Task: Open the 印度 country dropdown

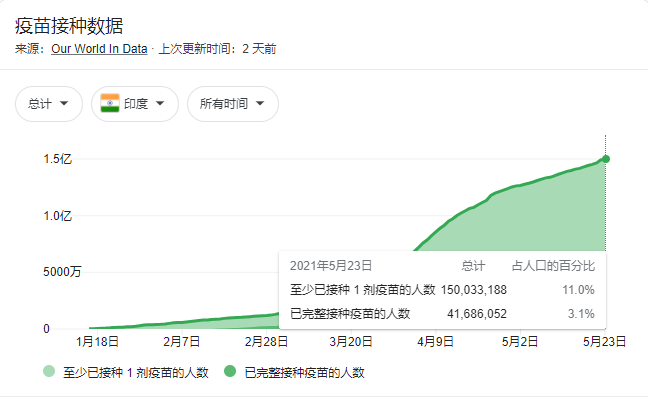Action: point(135,104)
